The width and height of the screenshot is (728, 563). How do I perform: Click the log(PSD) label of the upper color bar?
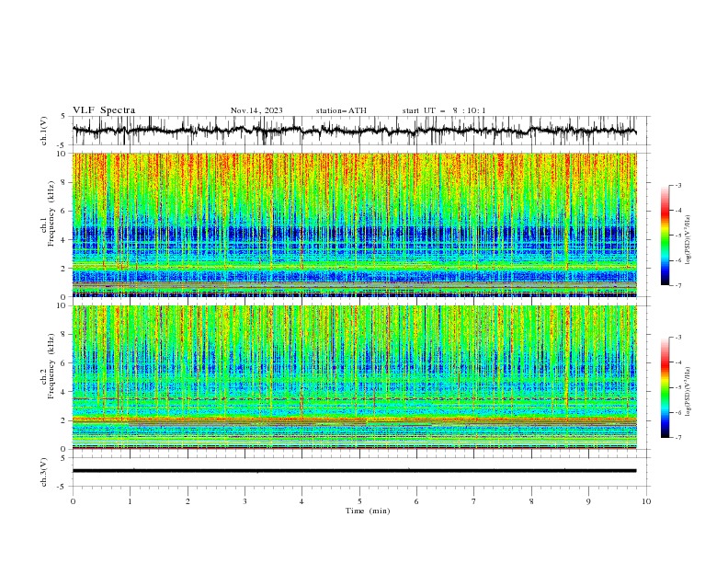[x=688, y=240]
